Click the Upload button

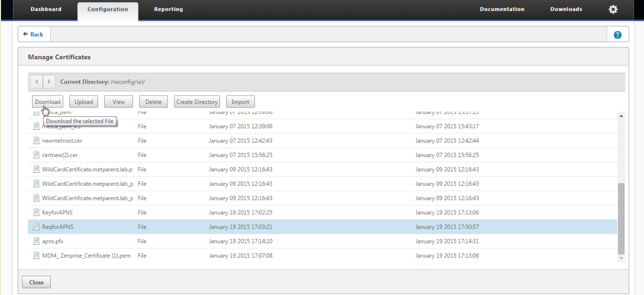83,102
